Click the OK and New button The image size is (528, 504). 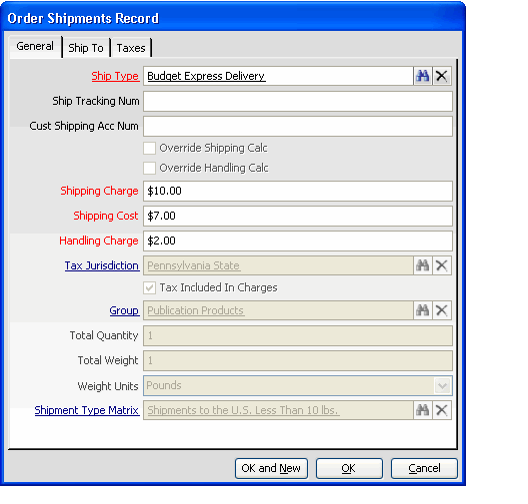[x=271, y=468]
